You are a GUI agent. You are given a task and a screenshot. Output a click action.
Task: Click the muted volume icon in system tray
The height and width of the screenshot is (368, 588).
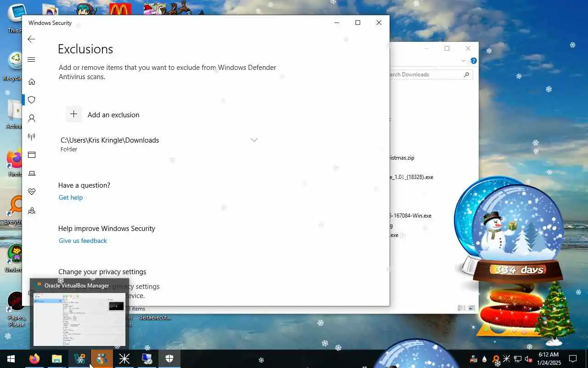click(x=528, y=359)
